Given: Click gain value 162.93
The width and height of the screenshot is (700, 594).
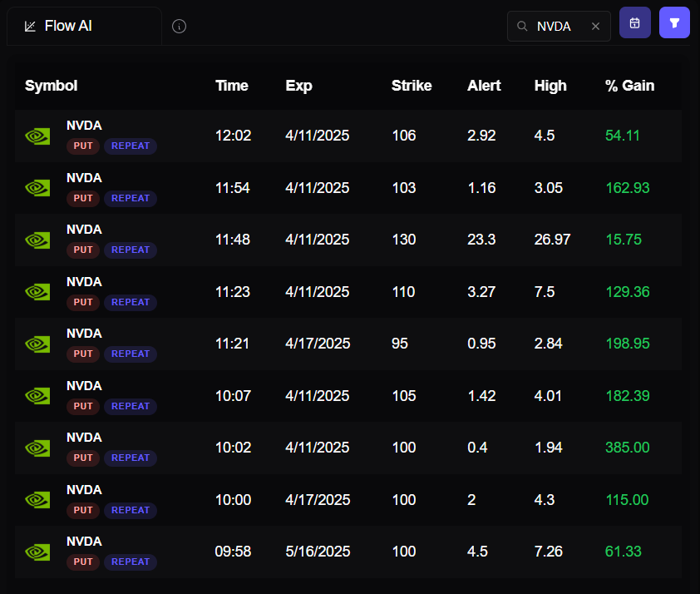Looking at the screenshot, I should (x=628, y=187).
